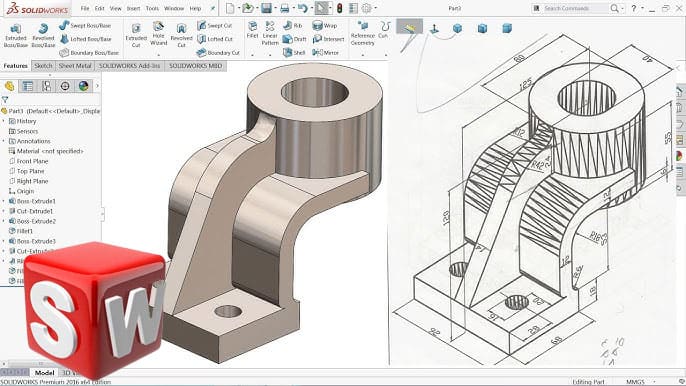Expand the Annotations tree node

[x=4, y=141]
